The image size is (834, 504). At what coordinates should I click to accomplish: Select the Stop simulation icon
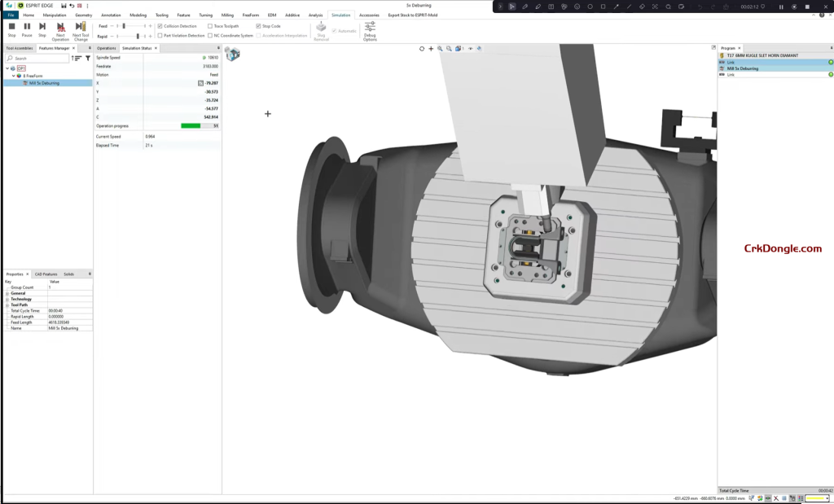pyautogui.click(x=11, y=27)
